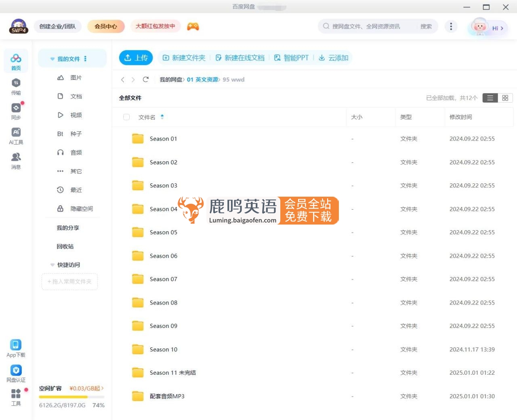Image resolution: width=517 pixels, height=420 pixels.
Task: Launch the 智能PPT tool
Action: pyautogui.click(x=292, y=57)
